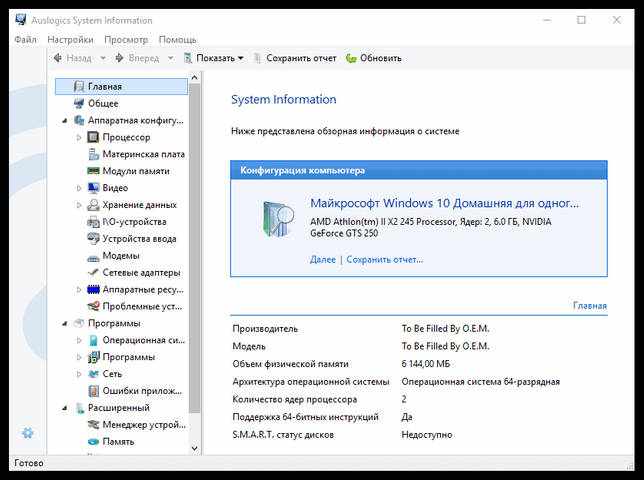
Task: Click the Готово status bar text
Action: [29, 463]
